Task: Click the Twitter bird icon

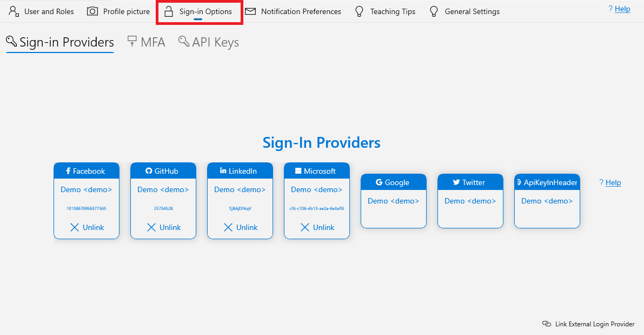Action: pos(456,182)
